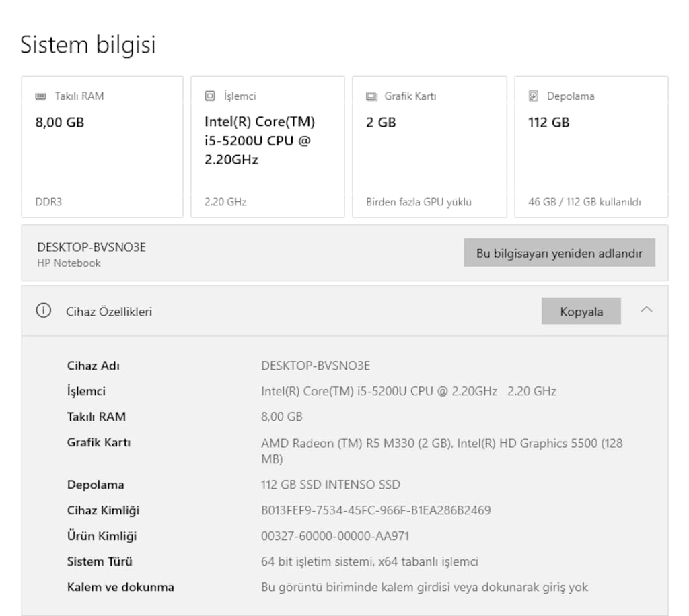
Task: Click the 2.20 GHz text in processor card
Action: tap(225, 202)
